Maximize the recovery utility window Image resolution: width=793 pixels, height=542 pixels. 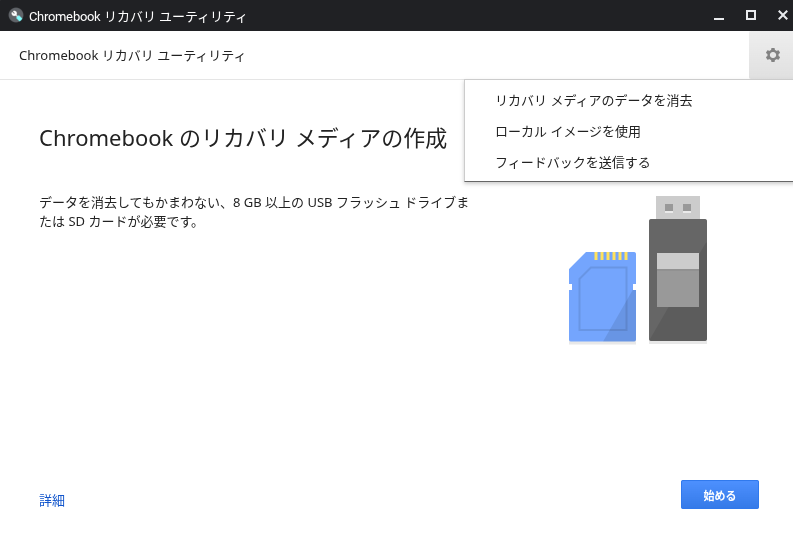point(750,16)
